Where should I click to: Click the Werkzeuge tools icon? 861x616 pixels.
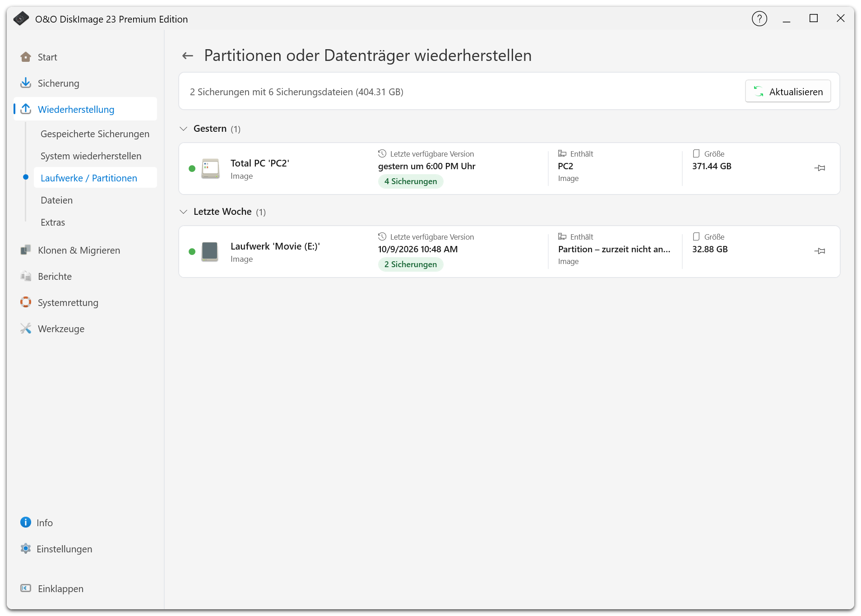tap(26, 329)
